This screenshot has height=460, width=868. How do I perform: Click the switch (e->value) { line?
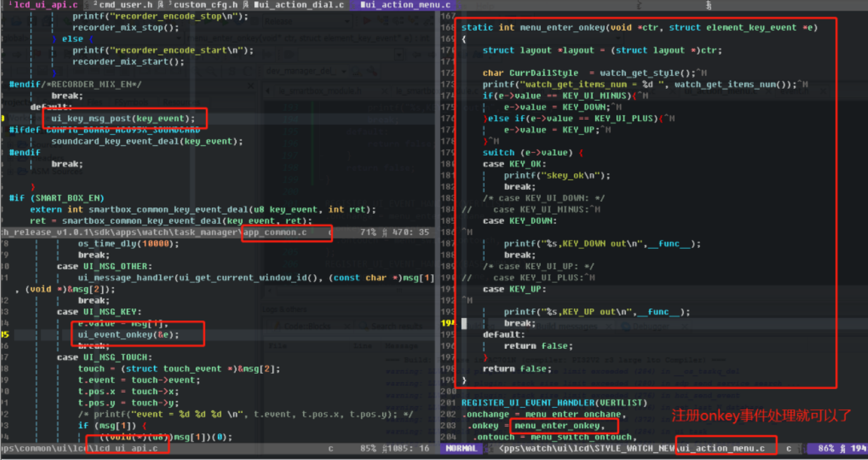533,152
